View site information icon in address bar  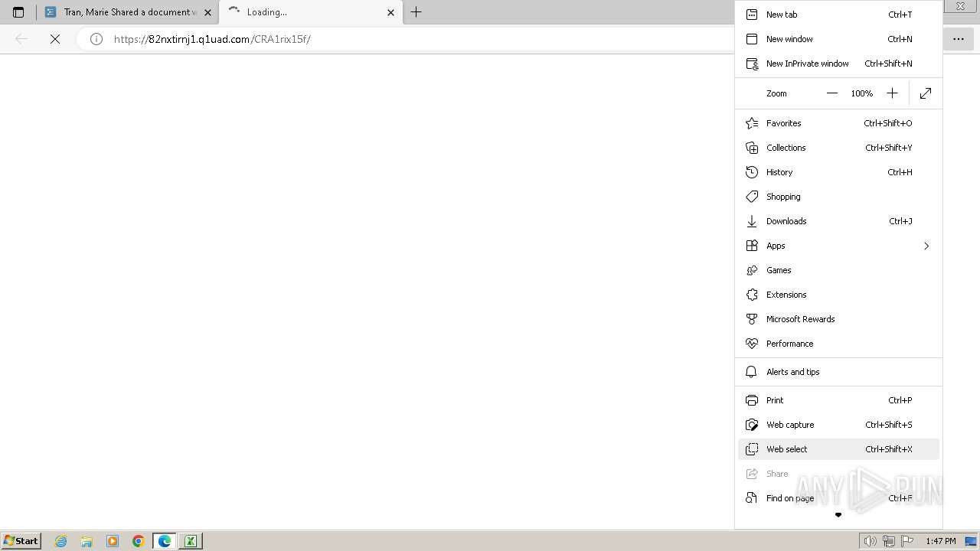click(96, 39)
